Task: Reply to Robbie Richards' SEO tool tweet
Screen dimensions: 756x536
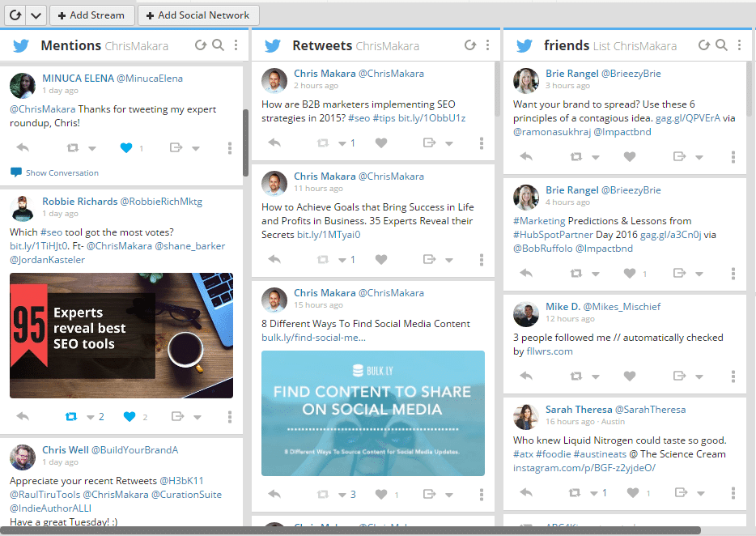Action: pos(23,416)
